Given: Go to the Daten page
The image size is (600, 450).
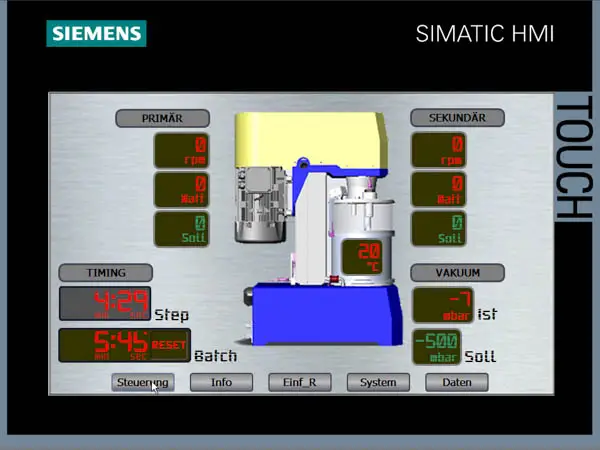Looking at the screenshot, I should [x=456, y=382].
